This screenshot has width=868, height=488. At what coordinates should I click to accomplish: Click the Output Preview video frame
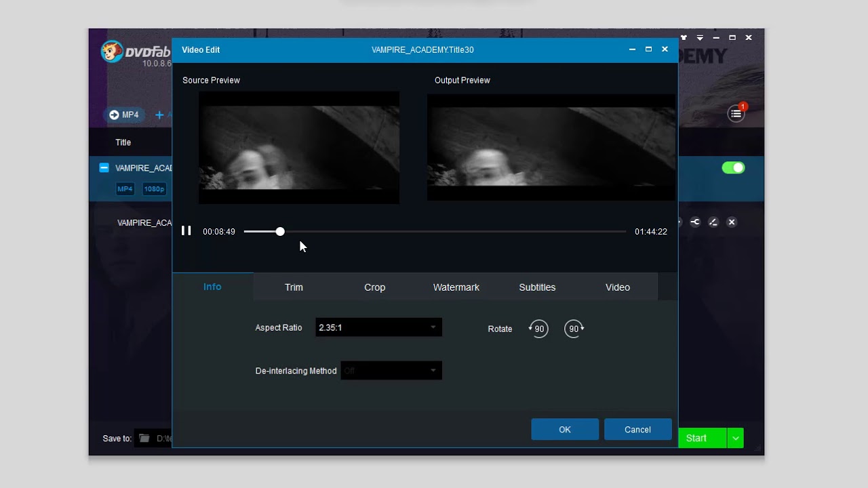[551, 147]
